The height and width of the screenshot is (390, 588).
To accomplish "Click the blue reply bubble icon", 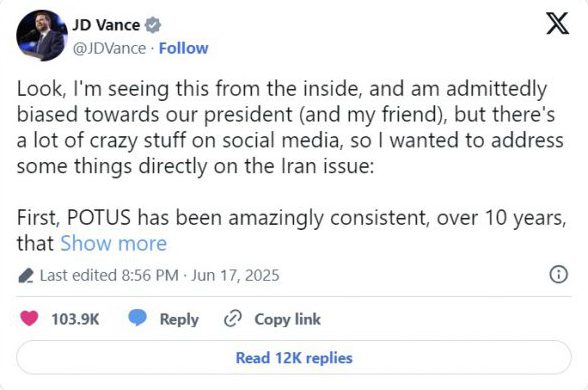I will click(137, 318).
